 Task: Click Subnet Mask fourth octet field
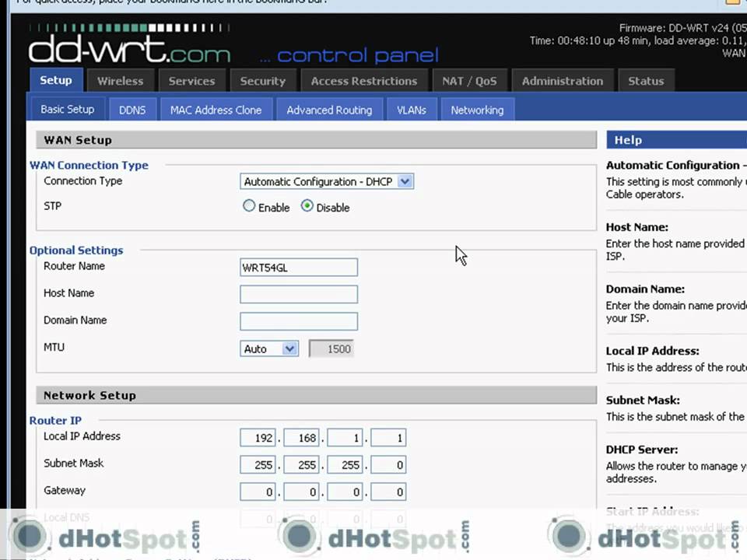tap(388, 465)
